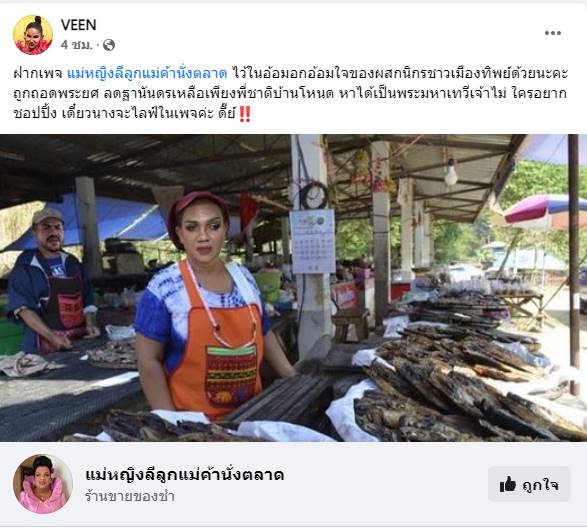Open the bold แม่หญิงลีลูกแม่ค้านั่งตลาด page title

point(185,474)
